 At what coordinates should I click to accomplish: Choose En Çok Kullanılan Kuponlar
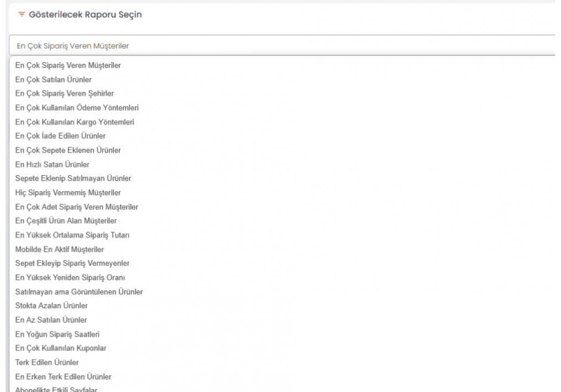(61, 348)
